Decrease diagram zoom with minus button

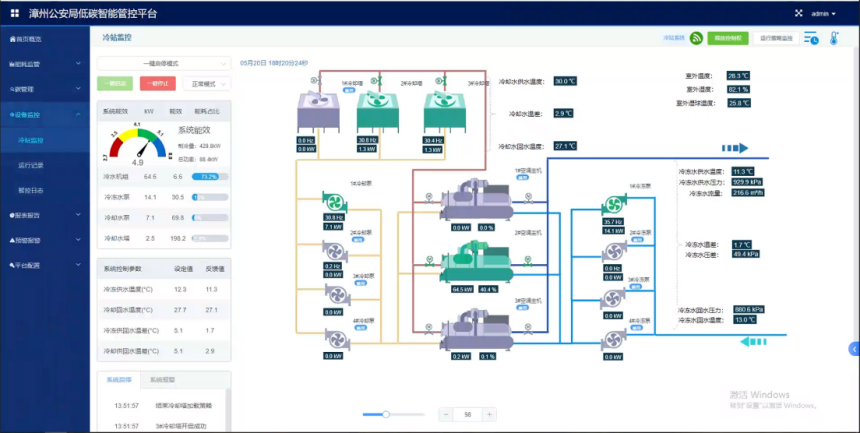pos(446,415)
